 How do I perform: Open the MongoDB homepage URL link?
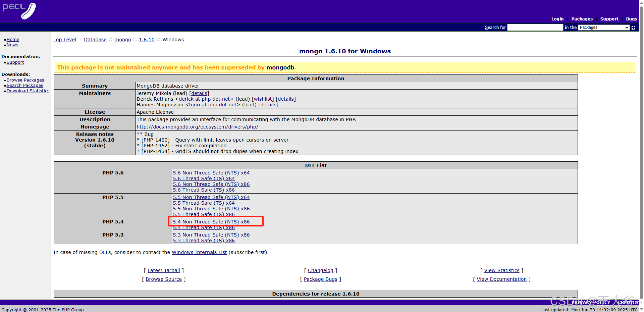[x=197, y=127]
